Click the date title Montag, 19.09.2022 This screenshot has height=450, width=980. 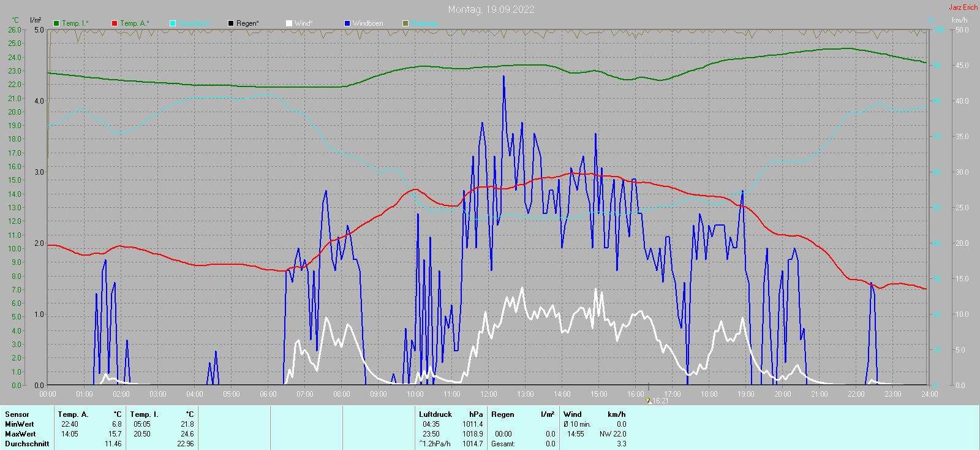pyautogui.click(x=491, y=9)
